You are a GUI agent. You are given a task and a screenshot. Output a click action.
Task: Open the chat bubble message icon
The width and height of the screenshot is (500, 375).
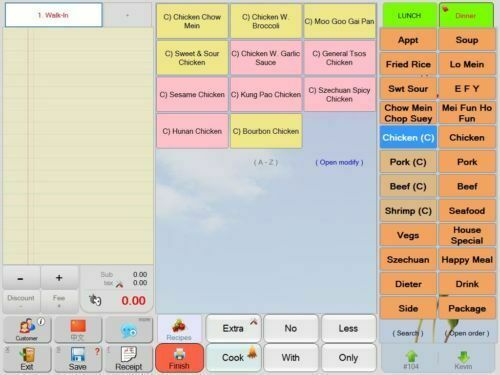(129, 329)
